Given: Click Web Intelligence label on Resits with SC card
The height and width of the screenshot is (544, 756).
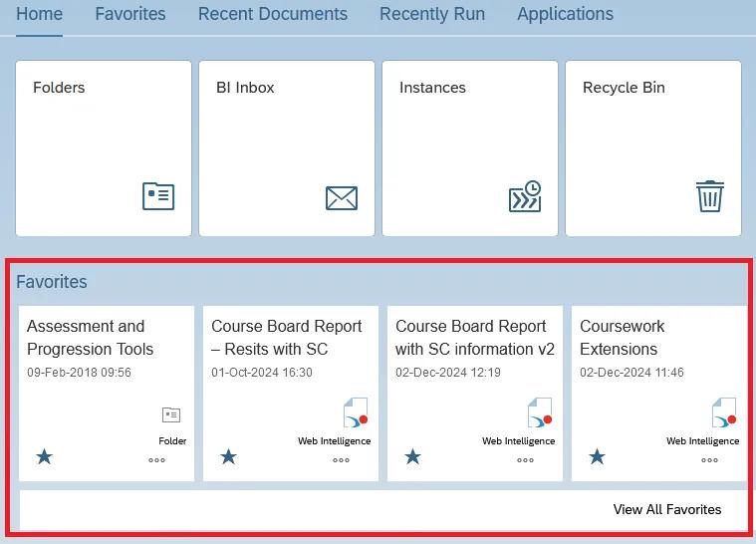Looking at the screenshot, I should pyautogui.click(x=334, y=440).
